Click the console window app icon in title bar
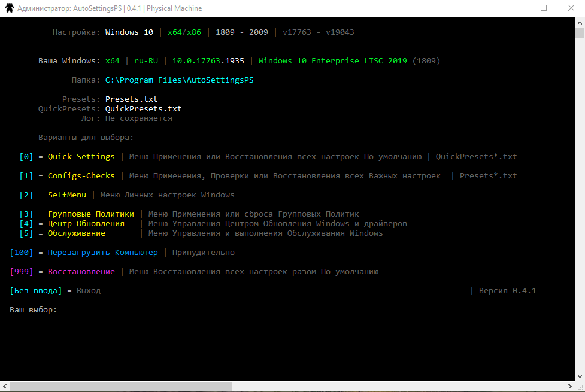The width and height of the screenshot is (585, 392). (x=10, y=8)
